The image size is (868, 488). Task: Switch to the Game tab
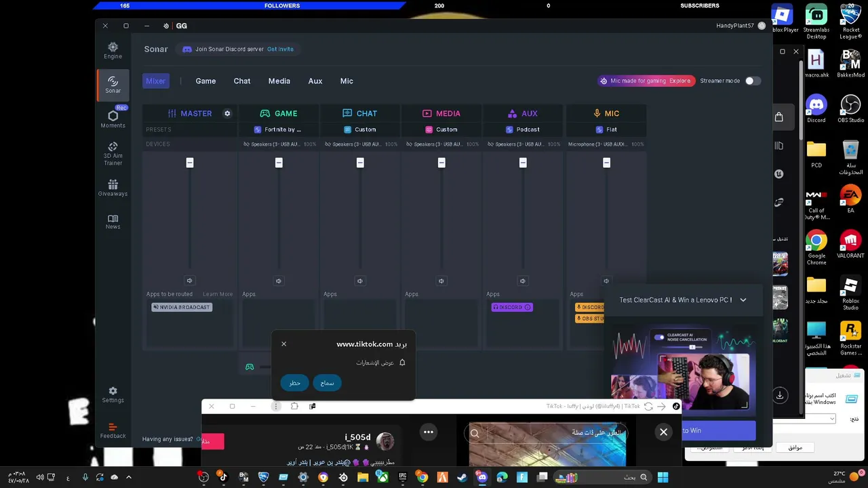click(x=205, y=81)
